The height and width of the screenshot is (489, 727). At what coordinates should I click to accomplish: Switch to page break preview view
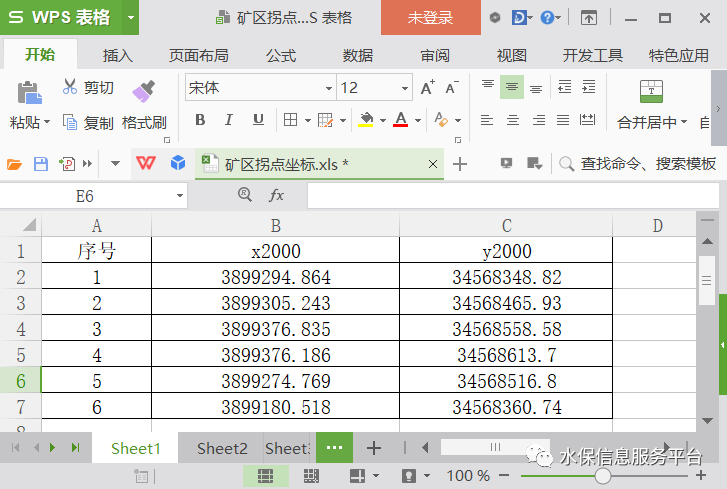(311, 476)
